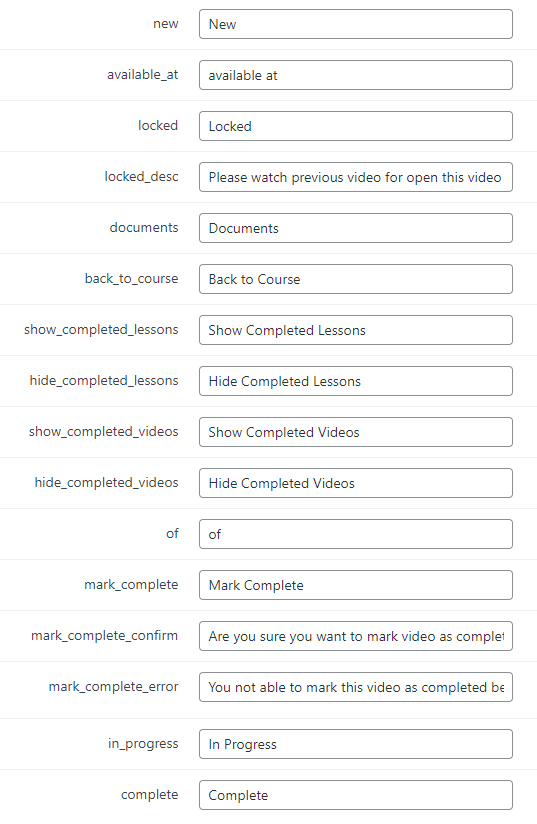
Task: Click the Complete text input at bottom
Action: [x=356, y=795]
